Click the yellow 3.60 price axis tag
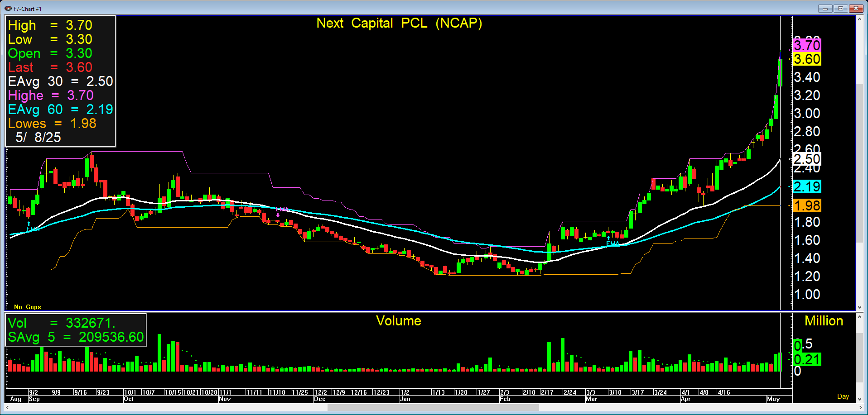The height and width of the screenshot is (415, 868). click(x=807, y=59)
